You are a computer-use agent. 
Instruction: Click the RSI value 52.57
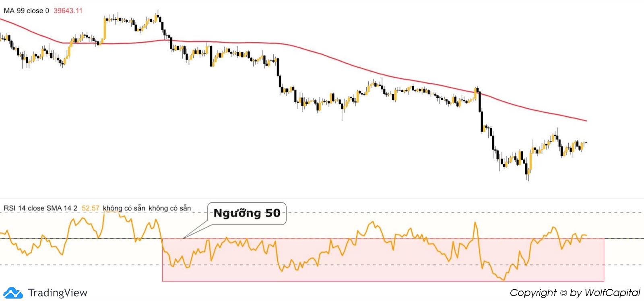tap(91, 208)
